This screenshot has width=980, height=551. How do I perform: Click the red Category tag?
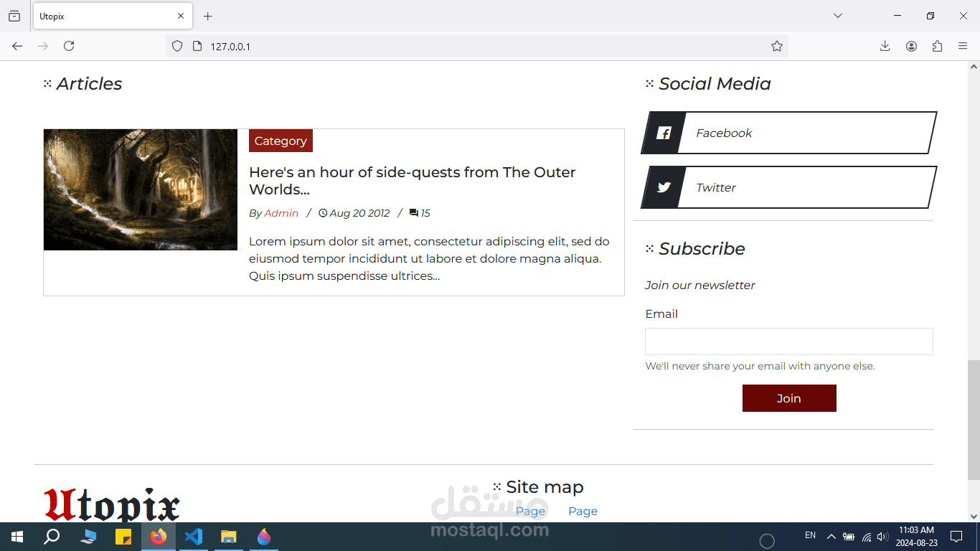[x=281, y=141]
